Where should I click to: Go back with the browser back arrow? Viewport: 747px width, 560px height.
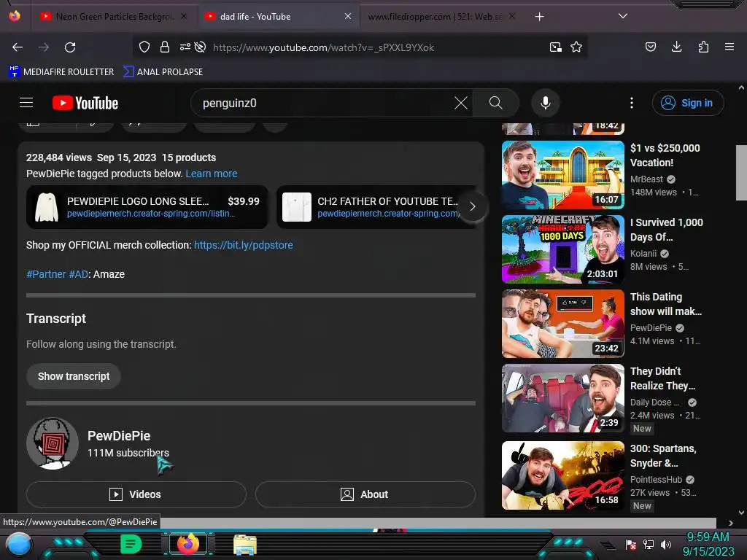(18, 47)
